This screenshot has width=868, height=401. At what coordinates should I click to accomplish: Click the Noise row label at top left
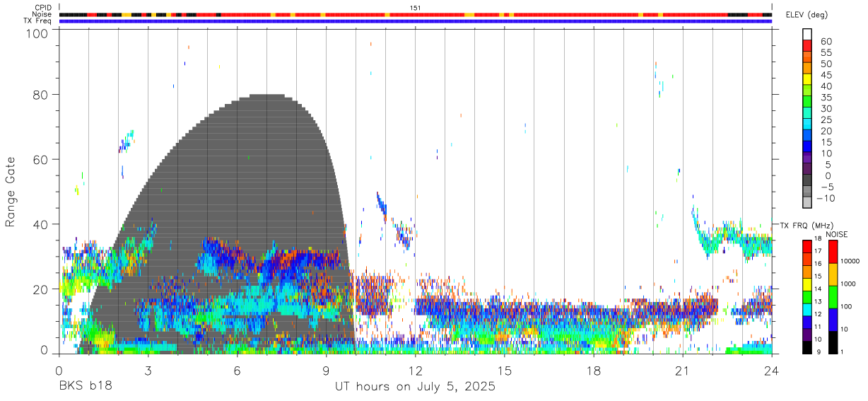tap(42, 14)
